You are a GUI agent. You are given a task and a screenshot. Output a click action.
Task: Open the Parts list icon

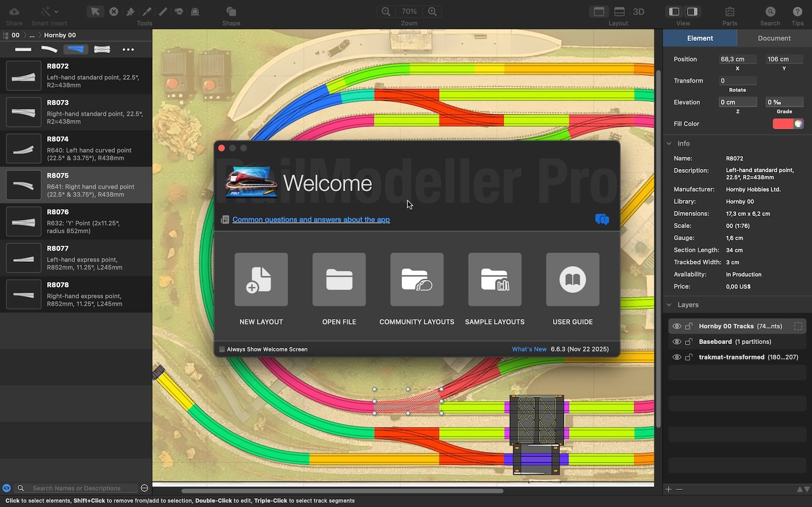(730, 12)
